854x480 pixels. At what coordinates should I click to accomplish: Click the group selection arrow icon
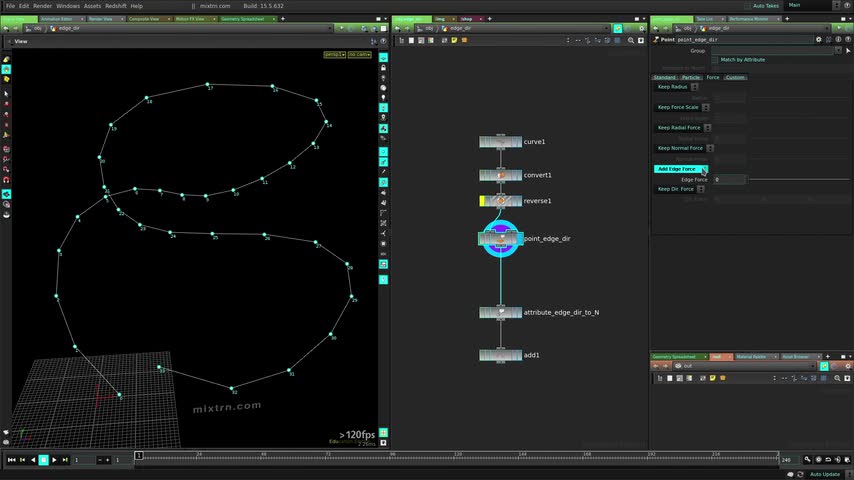847,51
